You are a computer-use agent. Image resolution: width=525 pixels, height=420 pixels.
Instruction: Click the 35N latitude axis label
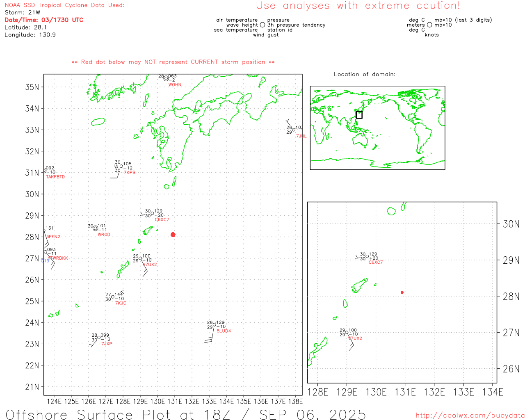pyautogui.click(x=32, y=87)
